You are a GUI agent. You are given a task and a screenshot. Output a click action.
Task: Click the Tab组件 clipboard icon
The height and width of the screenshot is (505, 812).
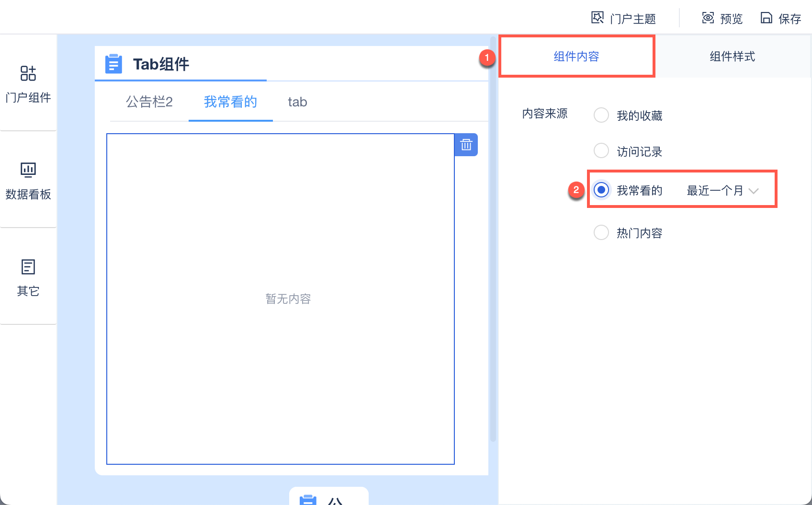point(113,64)
